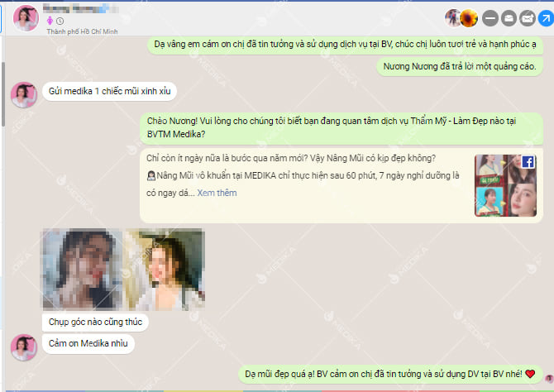The image size is (554, 392).
Task: Click the Facebook logo on ad preview
Action: [x=528, y=162]
